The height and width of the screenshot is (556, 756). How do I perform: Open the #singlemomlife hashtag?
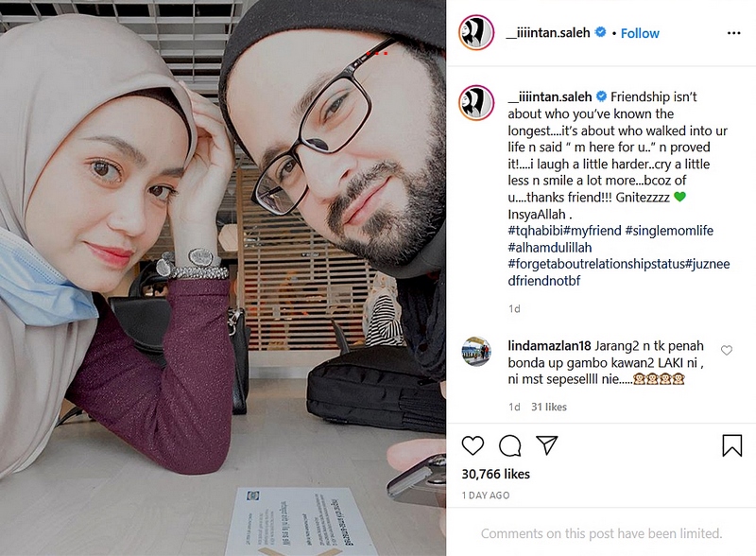click(x=669, y=231)
